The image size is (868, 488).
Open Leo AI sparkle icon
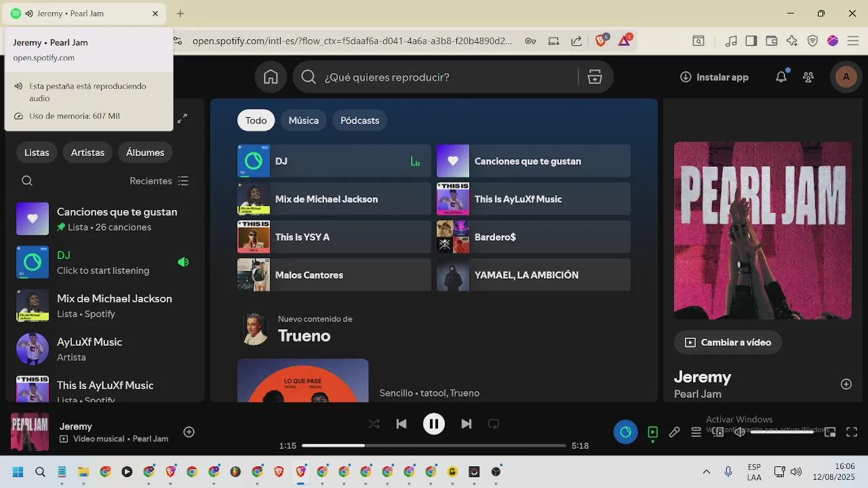click(792, 41)
